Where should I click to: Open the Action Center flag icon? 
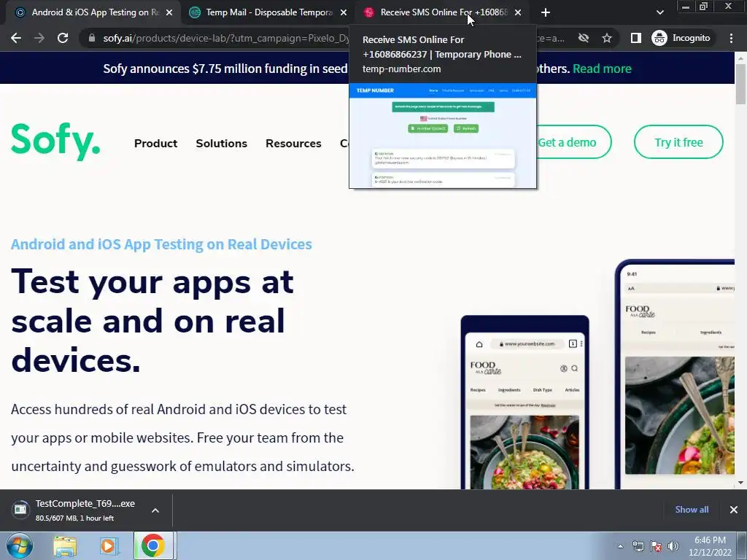(x=656, y=546)
